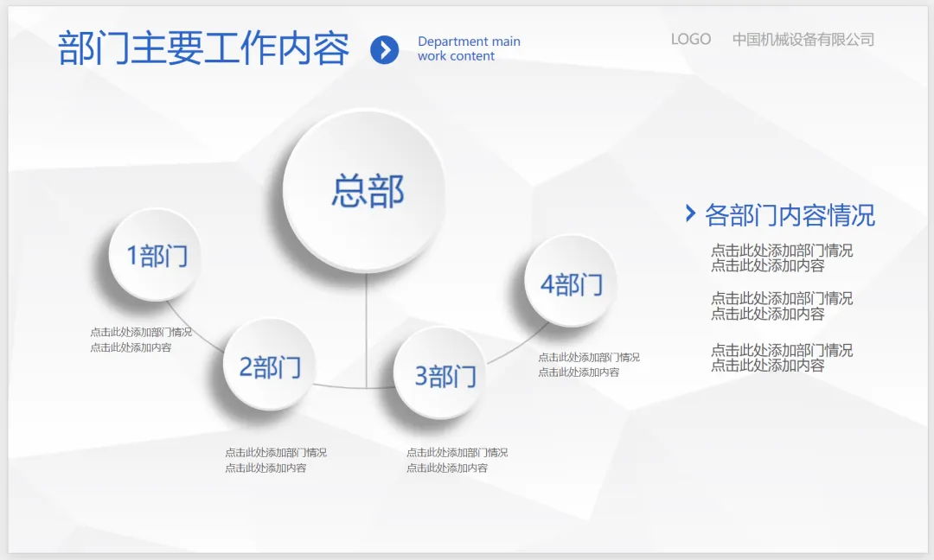934x560 pixels.
Task: Click the placeholder text under 4部门
Action: coord(589,364)
